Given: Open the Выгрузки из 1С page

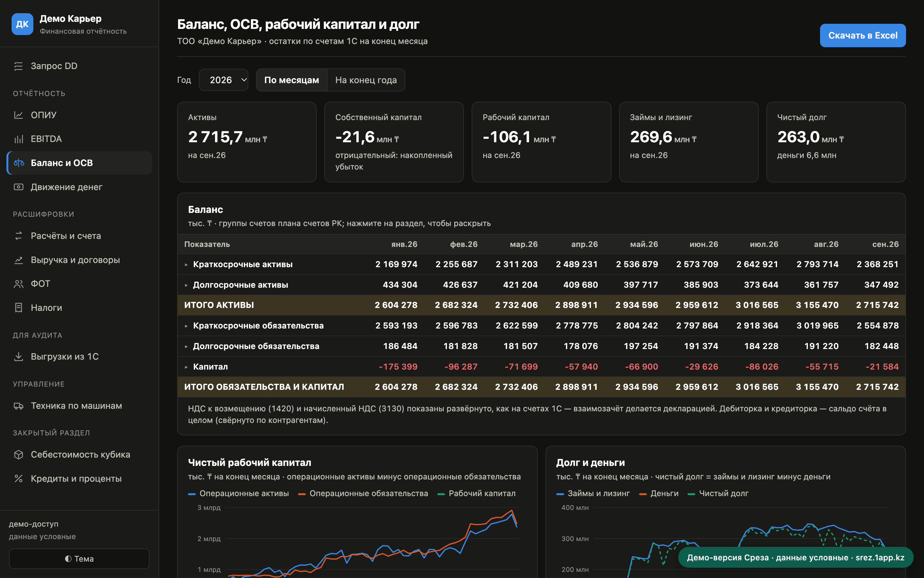Looking at the screenshot, I should [x=80, y=357].
